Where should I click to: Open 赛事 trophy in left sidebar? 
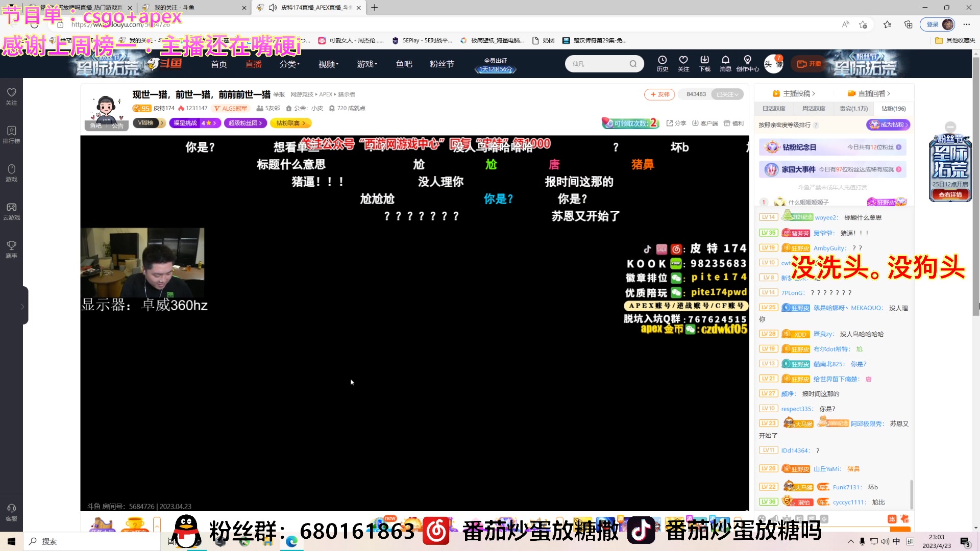[11, 249]
